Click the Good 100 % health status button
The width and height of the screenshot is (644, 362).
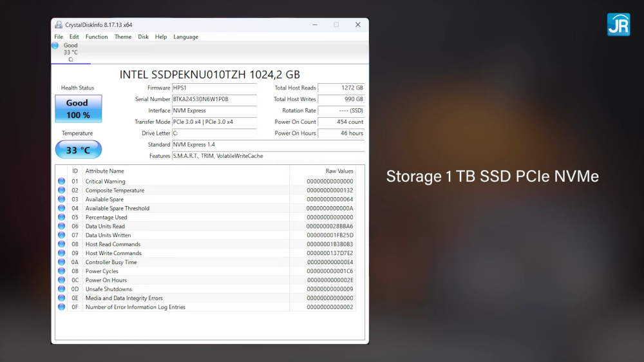78,109
